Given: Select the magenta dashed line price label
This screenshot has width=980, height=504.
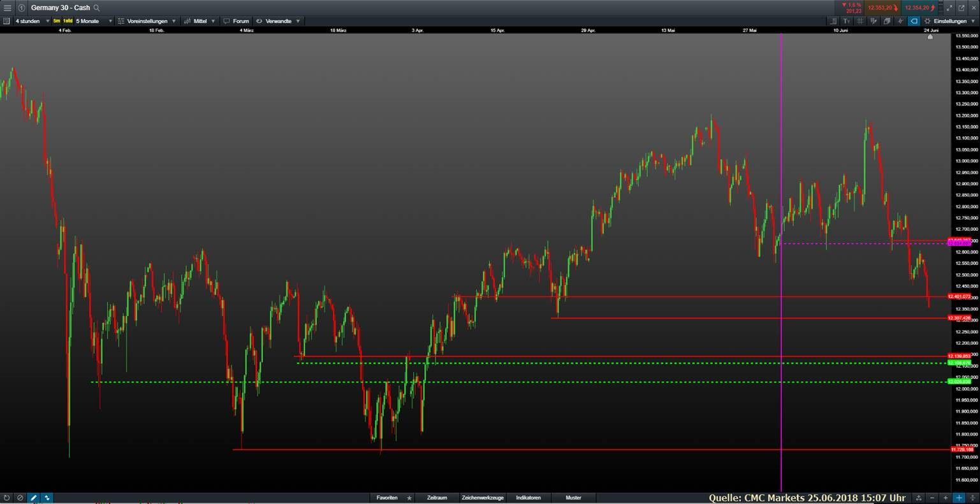Looking at the screenshot, I should click(x=959, y=243).
